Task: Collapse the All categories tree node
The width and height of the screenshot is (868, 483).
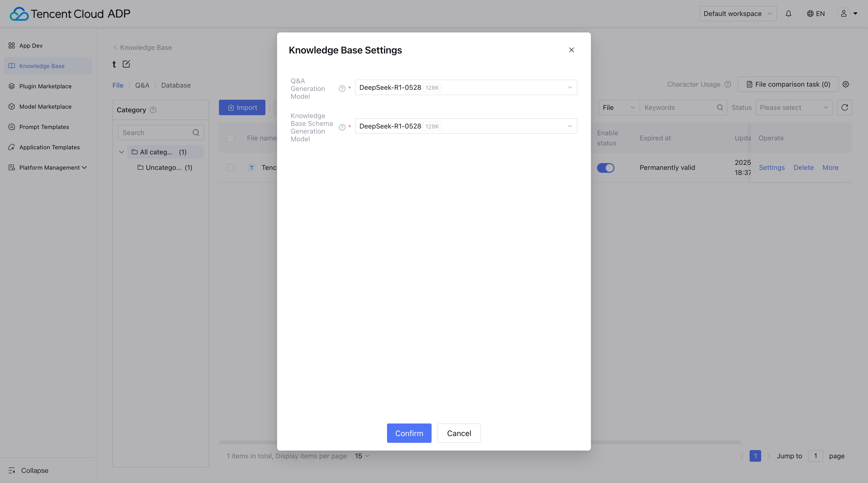Action: (x=122, y=152)
